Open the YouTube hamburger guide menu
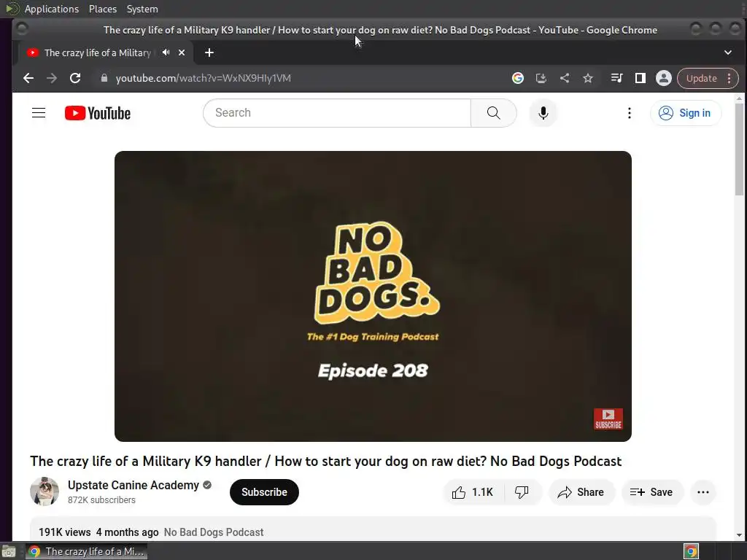The height and width of the screenshot is (560, 747). (39, 113)
